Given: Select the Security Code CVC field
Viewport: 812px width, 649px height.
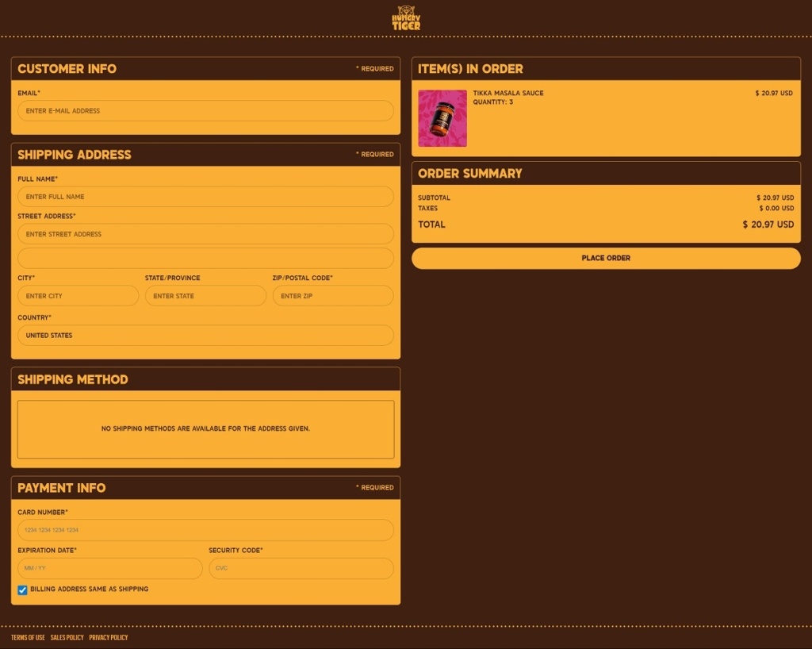Looking at the screenshot, I should (x=301, y=569).
